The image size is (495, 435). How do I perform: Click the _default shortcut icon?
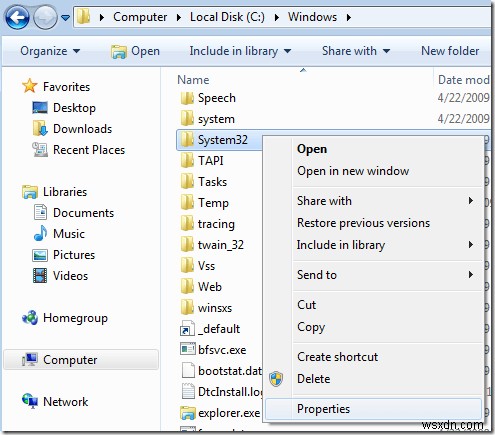[x=187, y=329]
